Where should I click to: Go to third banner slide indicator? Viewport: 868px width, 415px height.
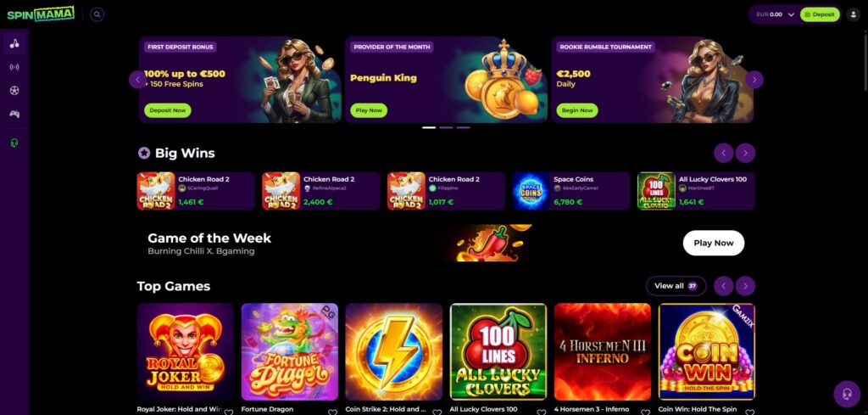(464, 127)
